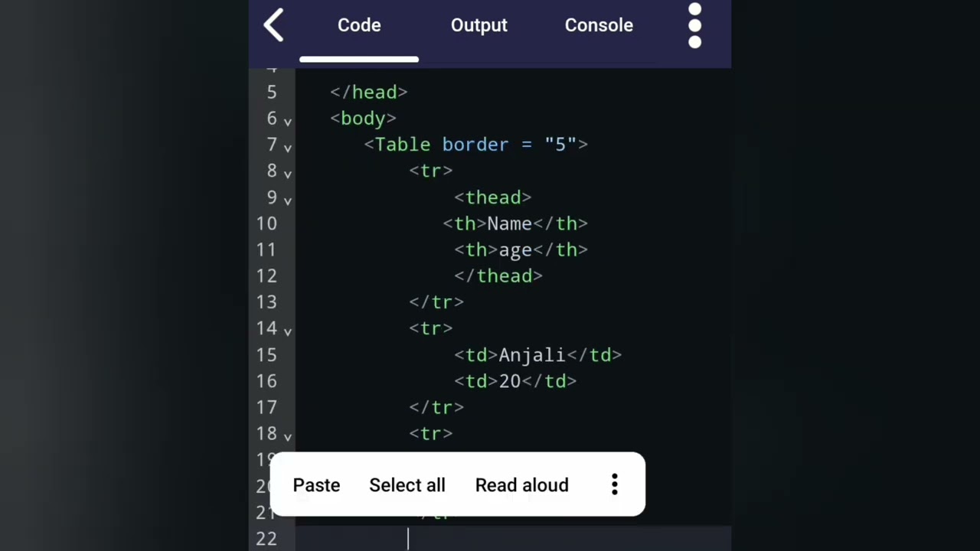Open the three-dot overflow menu in header
Image resolution: width=980 pixels, height=551 pixels.
click(694, 25)
